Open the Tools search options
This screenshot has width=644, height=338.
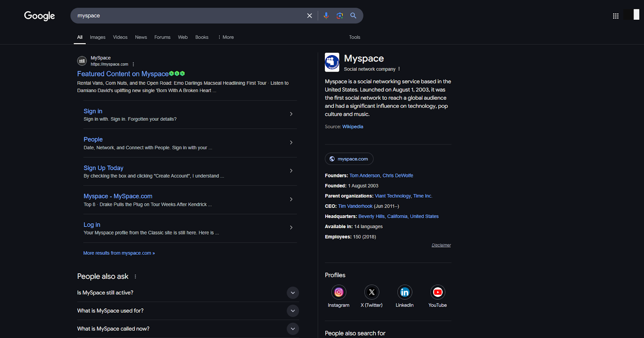coord(355,37)
